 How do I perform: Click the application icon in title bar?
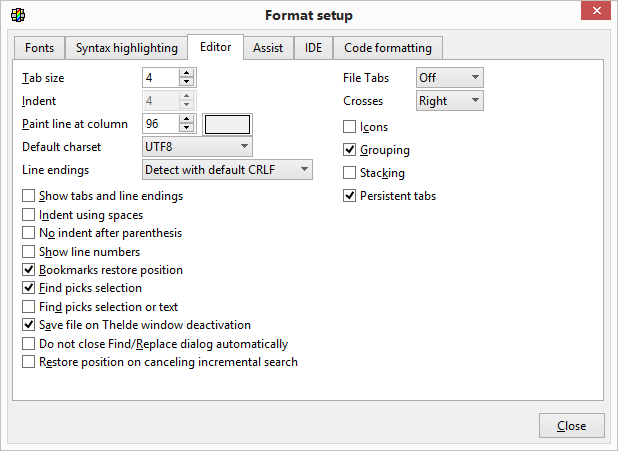point(17,15)
